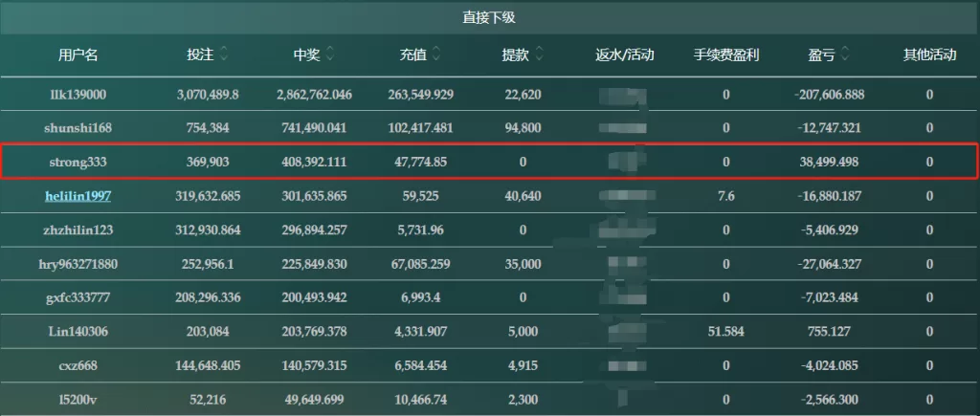The width and height of the screenshot is (980, 416).
Task: Sort by 中奖 column sort icon
Action: [x=330, y=55]
